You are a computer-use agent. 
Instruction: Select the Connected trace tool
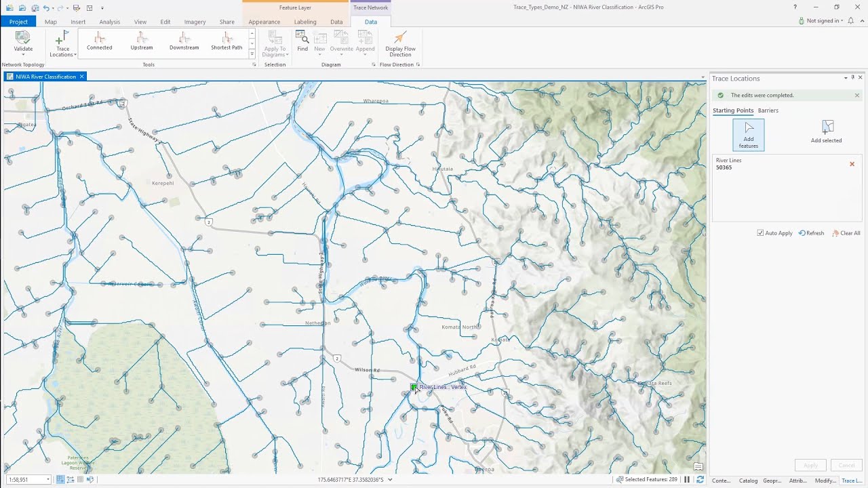pyautogui.click(x=100, y=41)
